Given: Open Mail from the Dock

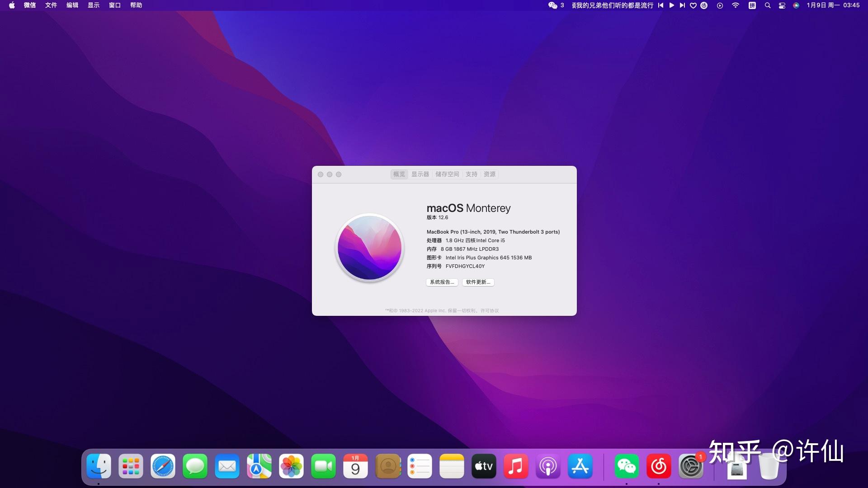Looking at the screenshot, I should click(227, 466).
